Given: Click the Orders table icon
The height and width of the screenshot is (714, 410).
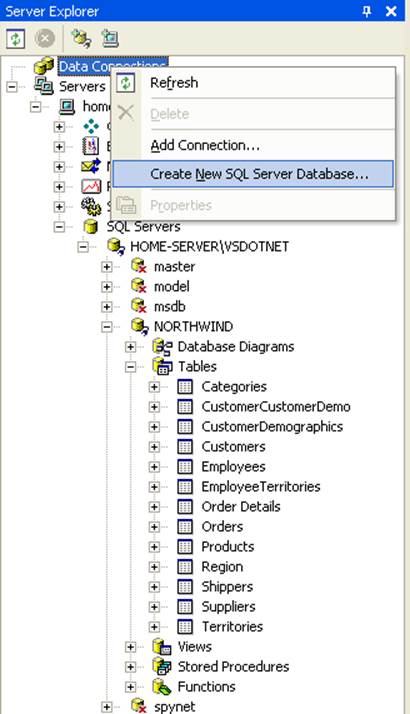Looking at the screenshot, I should coord(185,527).
